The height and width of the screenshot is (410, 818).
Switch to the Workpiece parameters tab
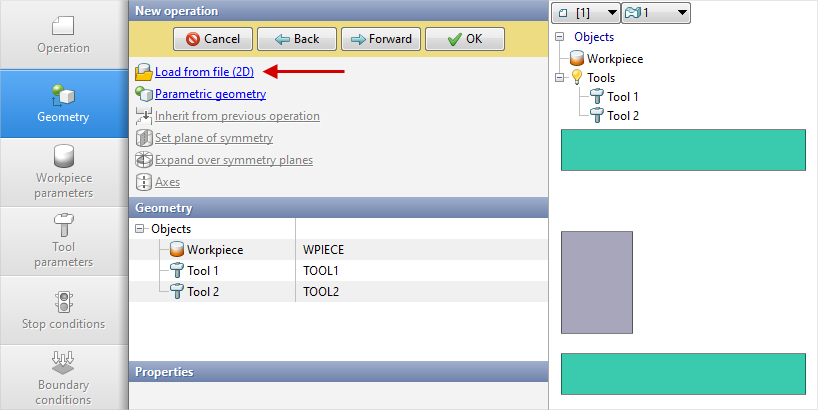point(64,170)
